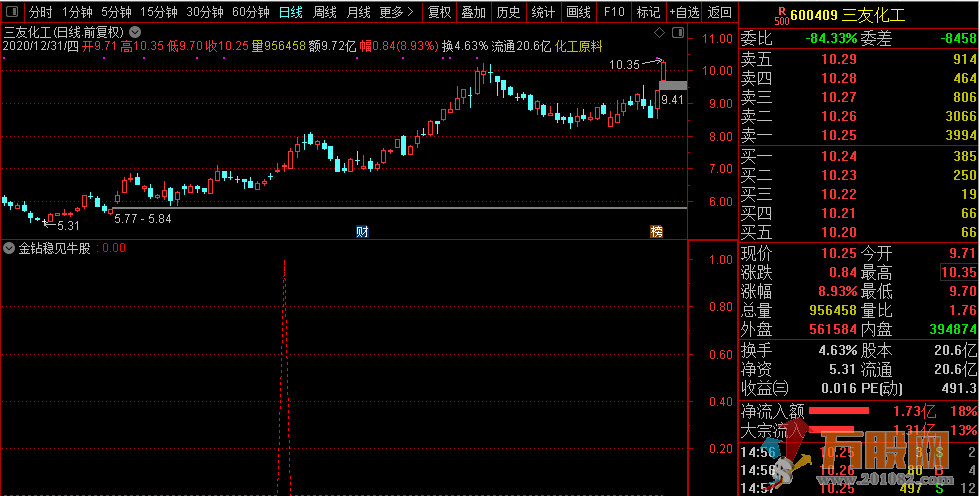
Task: Click the PE(动) value 491.3
Action: click(959, 388)
